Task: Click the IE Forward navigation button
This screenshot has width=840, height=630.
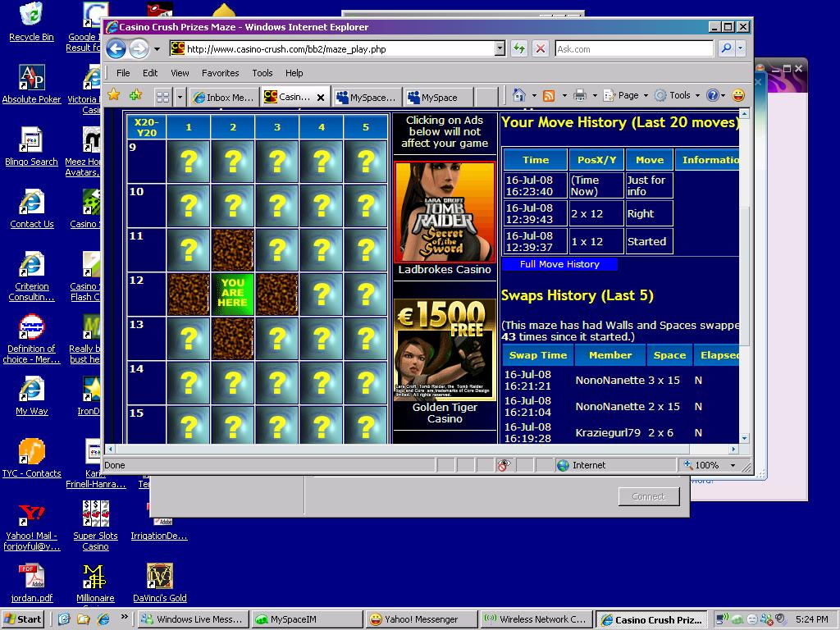Action: click(x=139, y=49)
